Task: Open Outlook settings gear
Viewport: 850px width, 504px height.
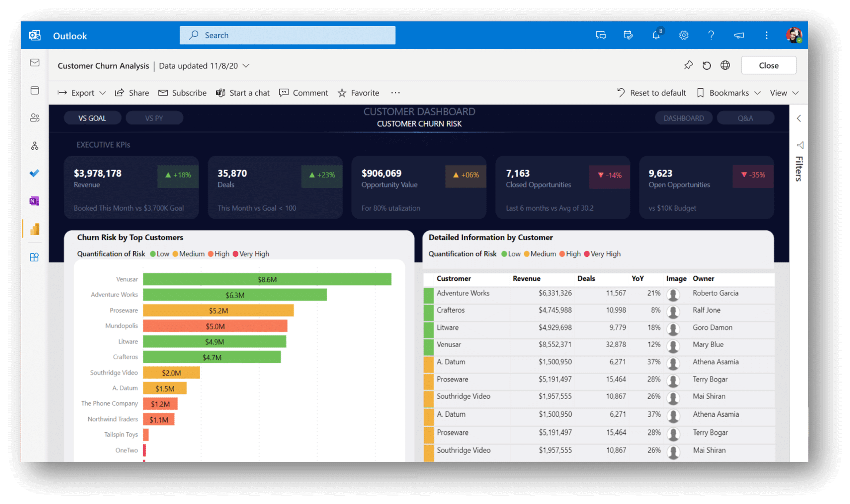Action: click(683, 35)
